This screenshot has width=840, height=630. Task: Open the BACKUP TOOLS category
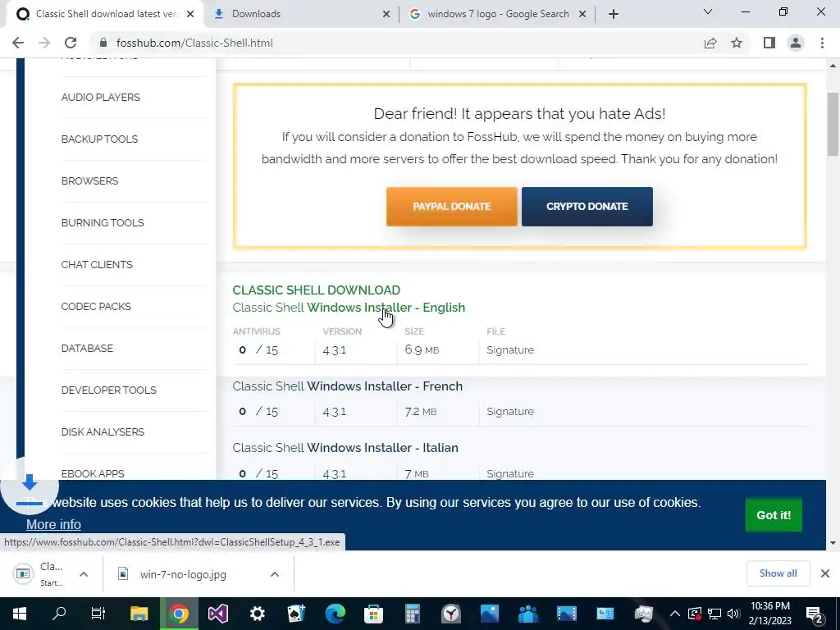(x=99, y=139)
